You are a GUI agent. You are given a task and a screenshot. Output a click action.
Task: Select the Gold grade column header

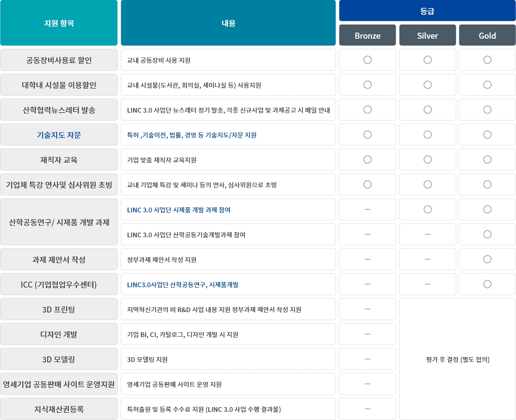[487, 36]
